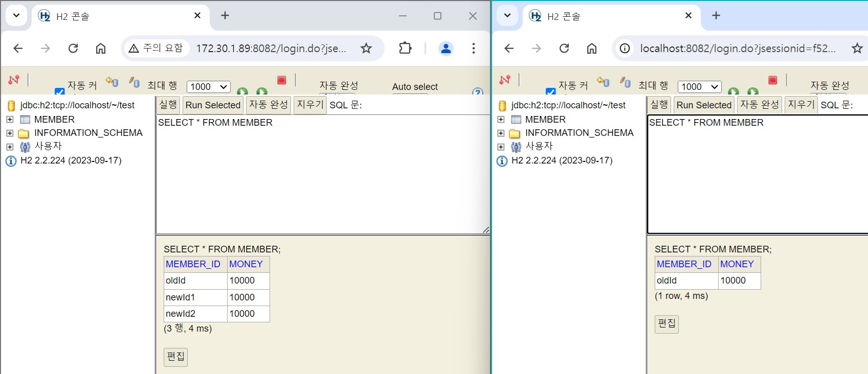Close the H2 콘솔 tab in the localhost window

pyautogui.click(x=688, y=15)
